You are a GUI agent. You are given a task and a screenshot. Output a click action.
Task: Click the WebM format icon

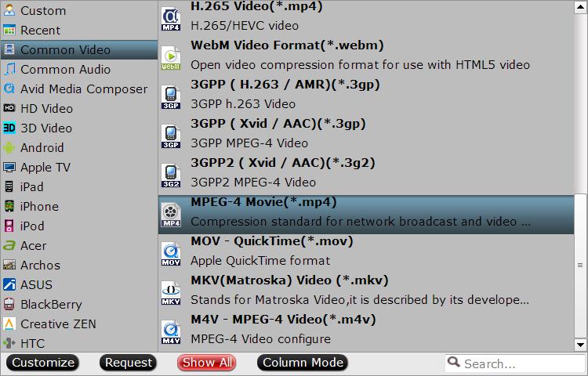171,58
